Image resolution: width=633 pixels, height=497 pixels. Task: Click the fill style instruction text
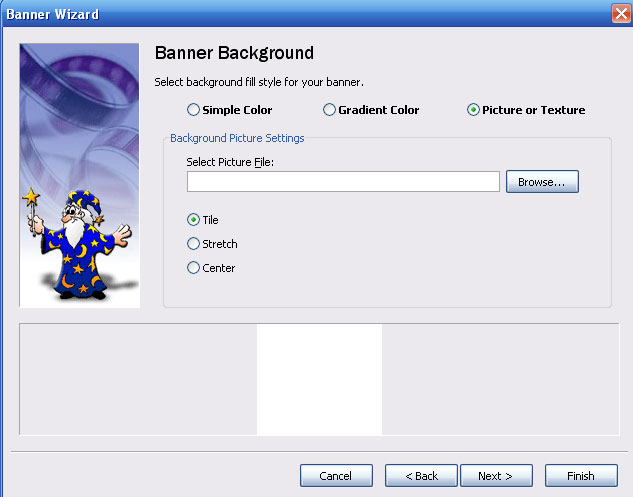(x=259, y=82)
